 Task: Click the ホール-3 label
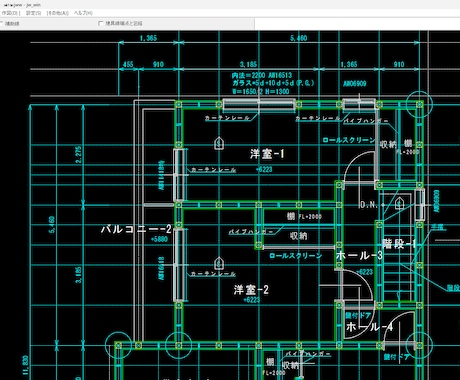click(x=359, y=256)
